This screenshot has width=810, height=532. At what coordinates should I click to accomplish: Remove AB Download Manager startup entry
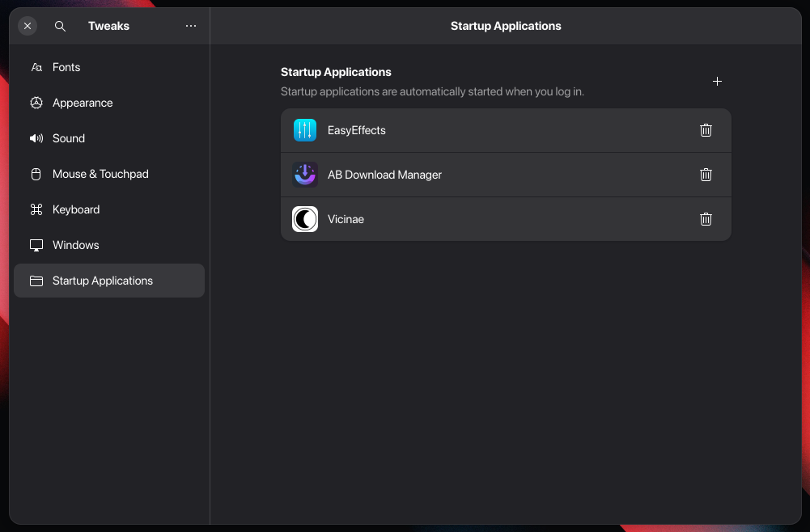tap(706, 174)
